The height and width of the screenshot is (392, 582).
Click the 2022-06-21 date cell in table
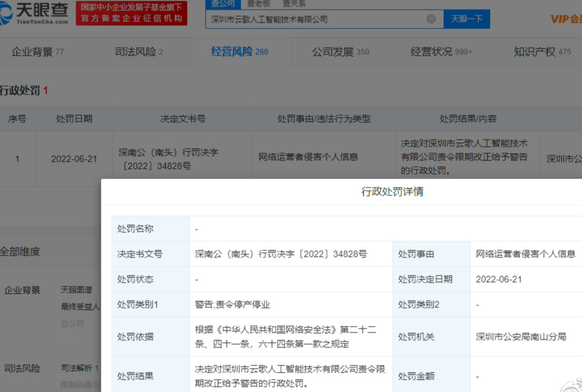click(x=74, y=159)
